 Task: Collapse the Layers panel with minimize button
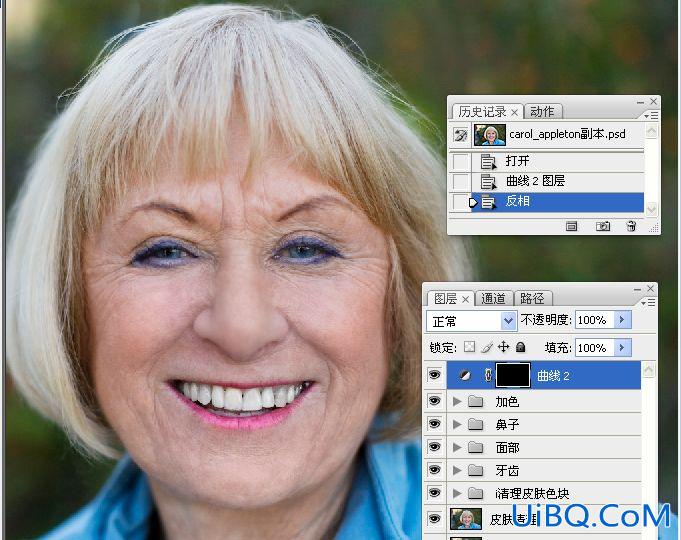pos(637,289)
